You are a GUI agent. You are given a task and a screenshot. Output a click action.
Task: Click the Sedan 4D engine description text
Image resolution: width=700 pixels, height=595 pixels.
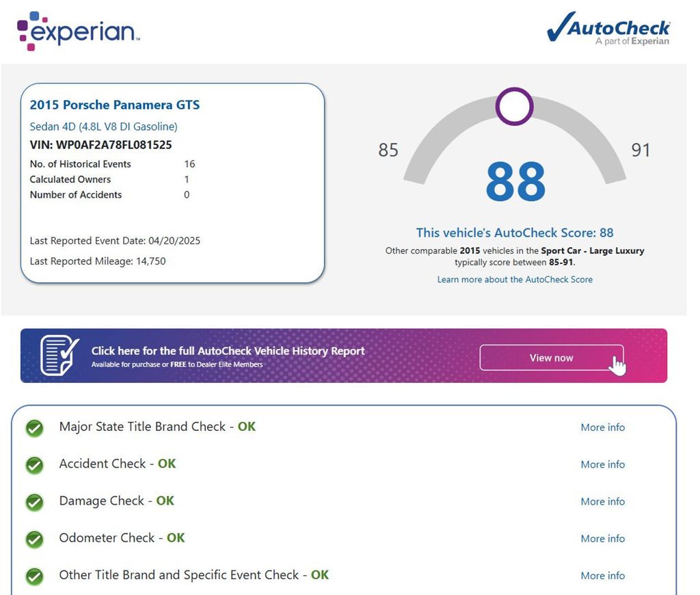[104, 127]
